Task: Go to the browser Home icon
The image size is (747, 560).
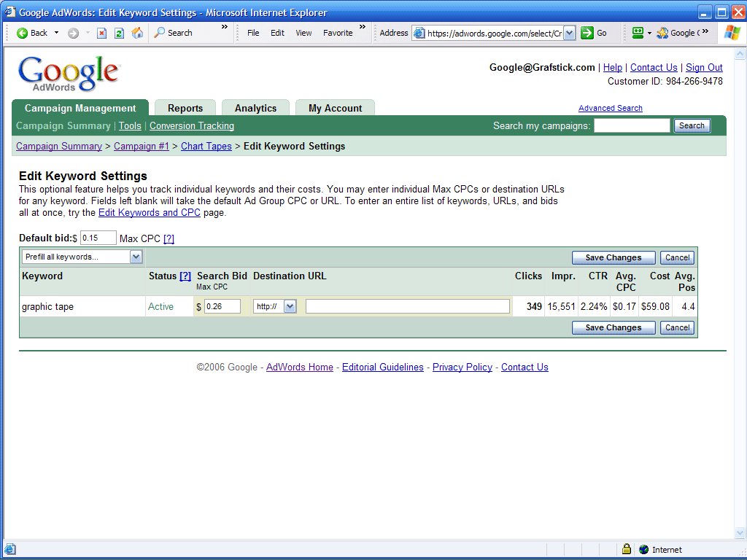Action: click(137, 33)
